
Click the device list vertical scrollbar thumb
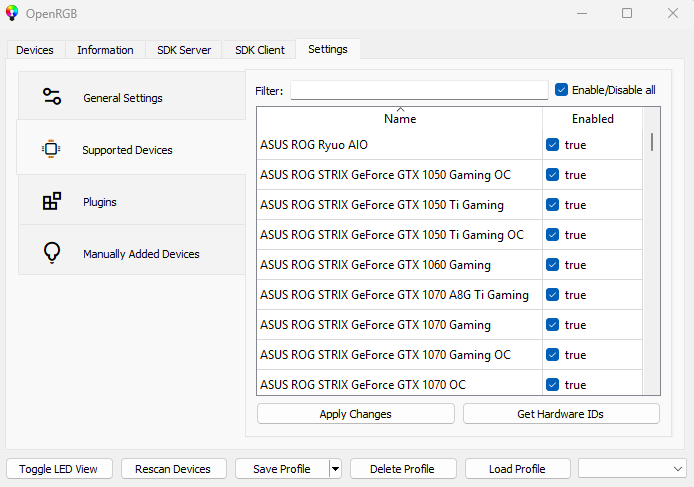tap(652, 142)
